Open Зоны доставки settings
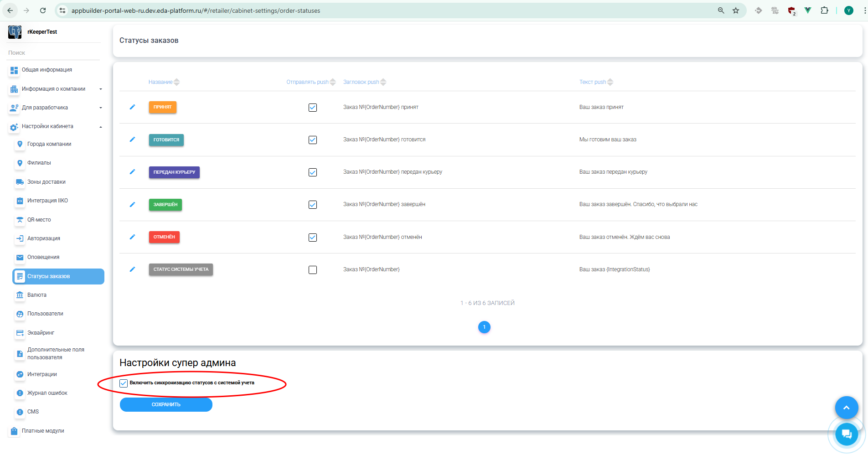The image size is (868, 455). [x=46, y=182]
